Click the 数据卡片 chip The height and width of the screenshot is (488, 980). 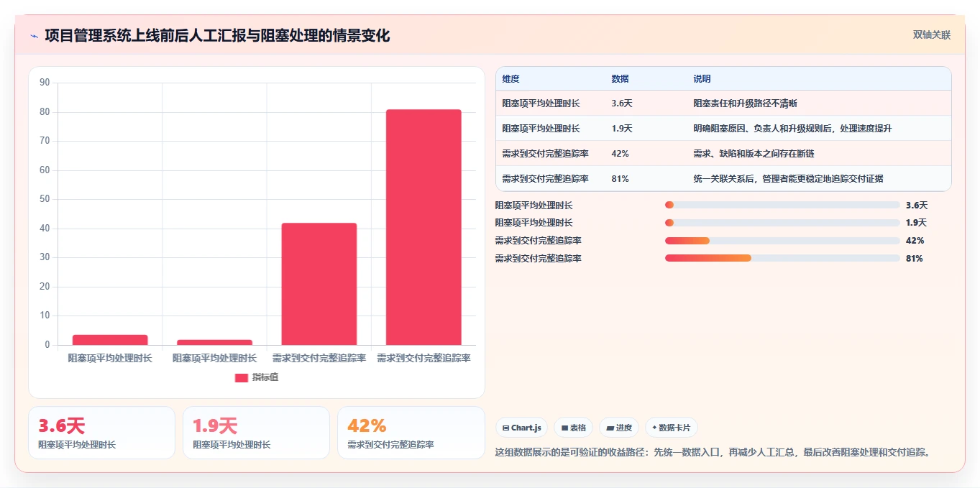click(671, 428)
